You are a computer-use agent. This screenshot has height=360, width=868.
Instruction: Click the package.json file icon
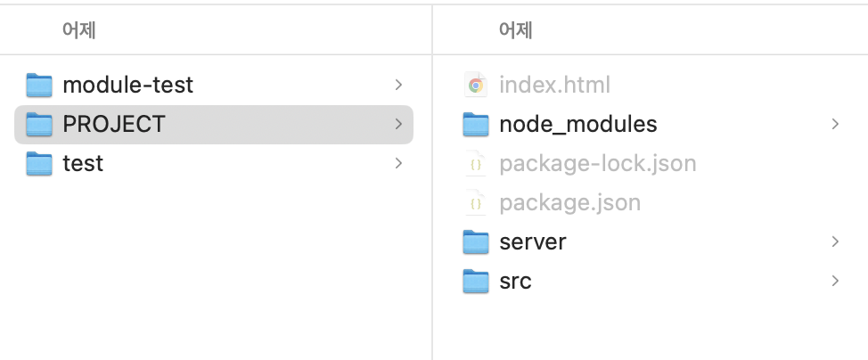[476, 202]
